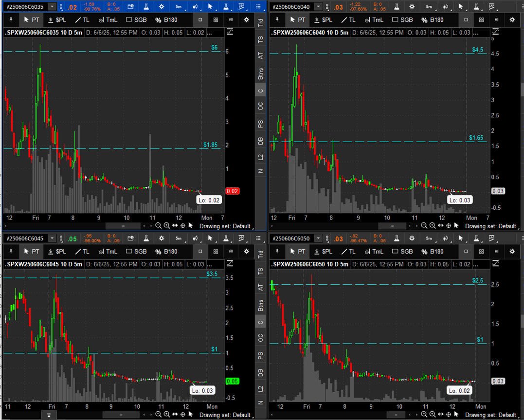Open the symbol dropdown for V250606C6045
Viewport: 524px width, 420px height.
pos(52,238)
